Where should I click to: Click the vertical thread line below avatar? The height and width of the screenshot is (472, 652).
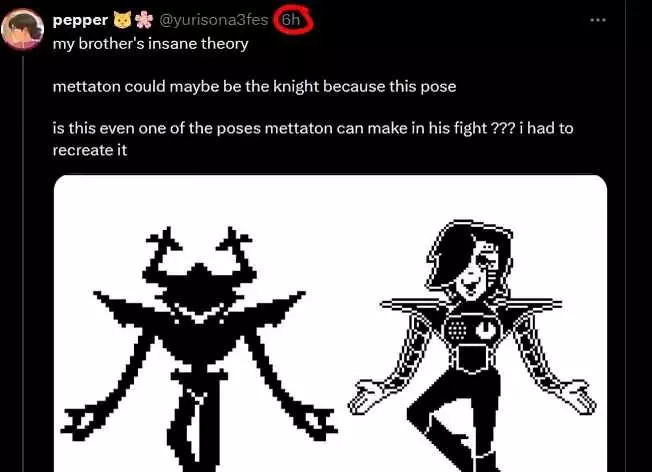click(23, 264)
